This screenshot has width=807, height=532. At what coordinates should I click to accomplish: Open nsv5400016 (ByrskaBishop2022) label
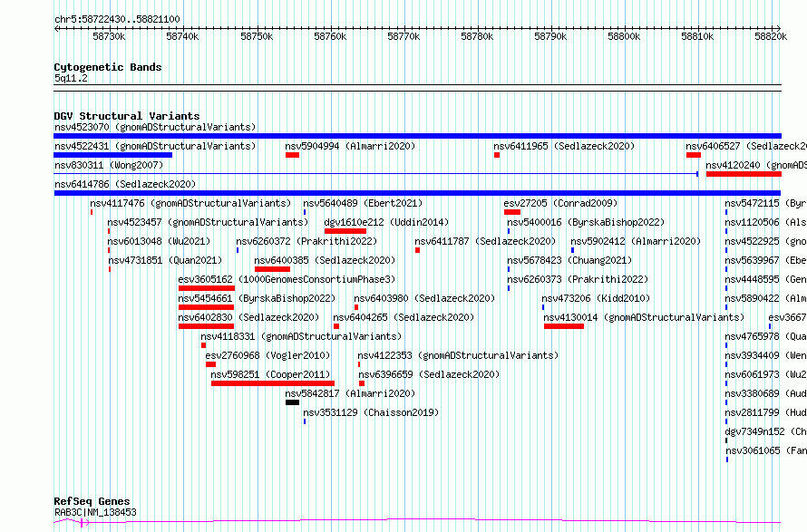(x=586, y=222)
